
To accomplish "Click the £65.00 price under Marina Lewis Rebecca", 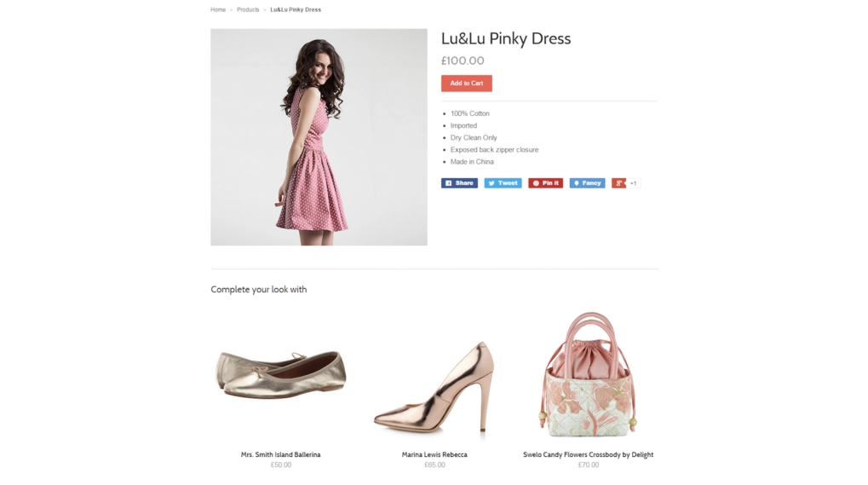I will [434, 465].
